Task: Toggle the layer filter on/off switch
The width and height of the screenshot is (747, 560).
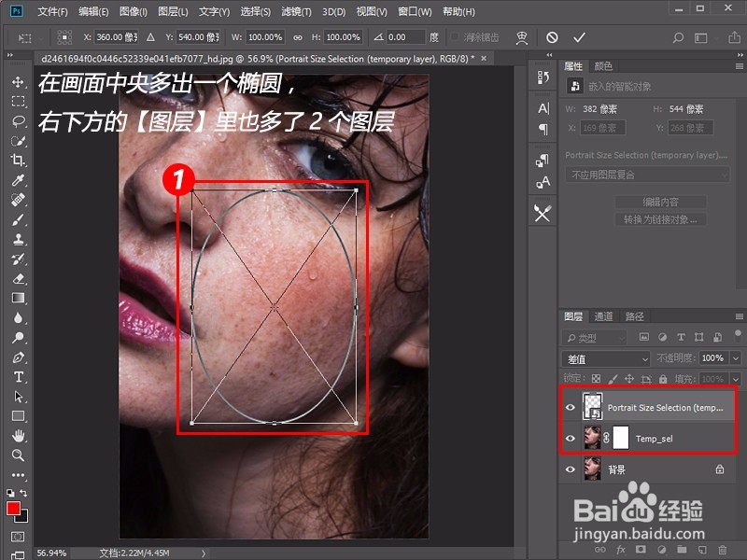Action: pyautogui.click(x=738, y=335)
